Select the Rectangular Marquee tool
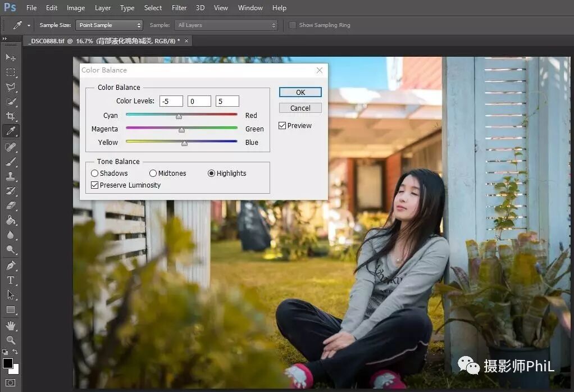 (11, 72)
